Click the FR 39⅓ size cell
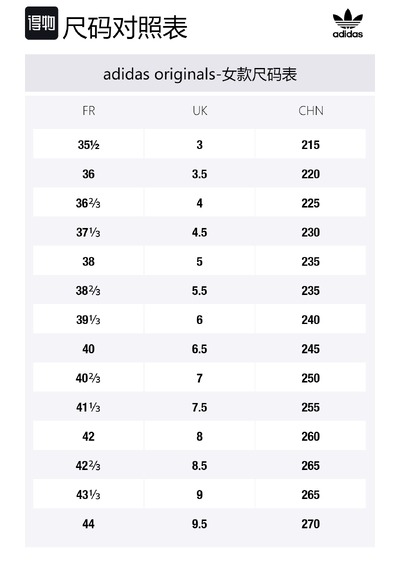Viewport: 400px width, 569px height. point(89,320)
